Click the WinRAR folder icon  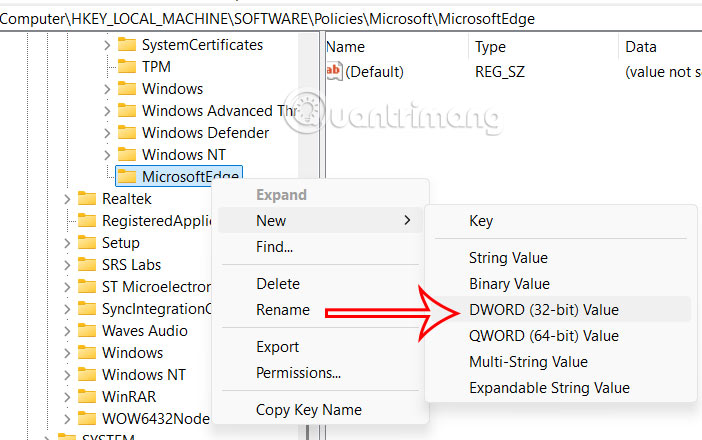click(x=87, y=397)
